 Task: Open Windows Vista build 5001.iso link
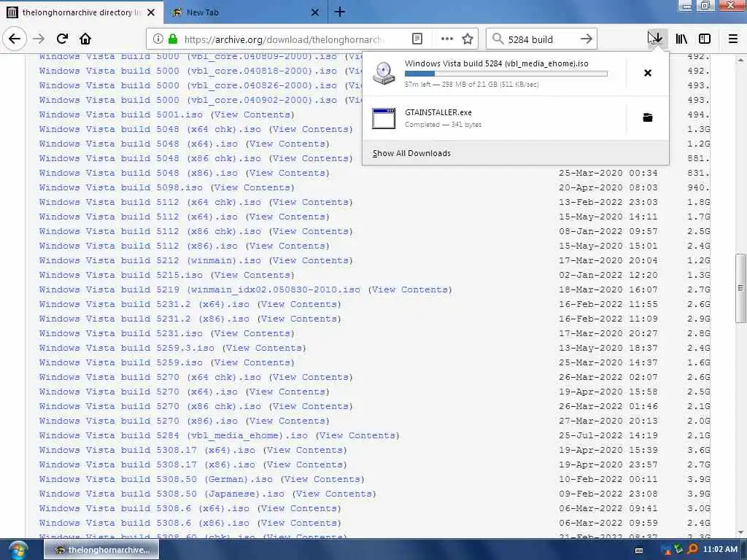(121, 114)
